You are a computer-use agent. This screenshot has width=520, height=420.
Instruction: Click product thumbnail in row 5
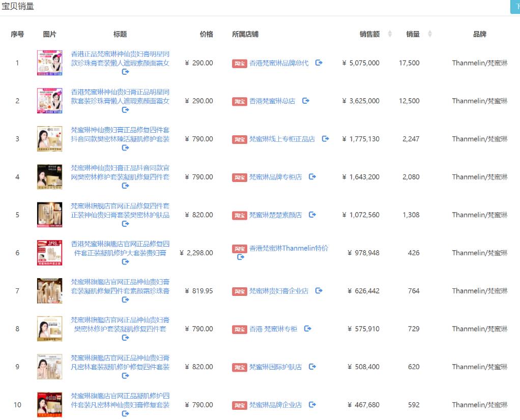coord(50,215)
